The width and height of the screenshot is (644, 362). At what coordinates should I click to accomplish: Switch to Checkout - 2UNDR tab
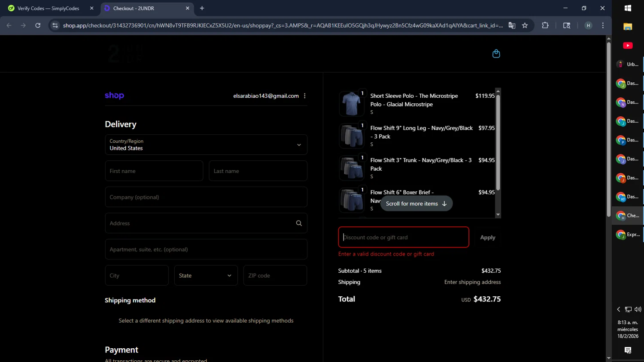coord(146,8)
